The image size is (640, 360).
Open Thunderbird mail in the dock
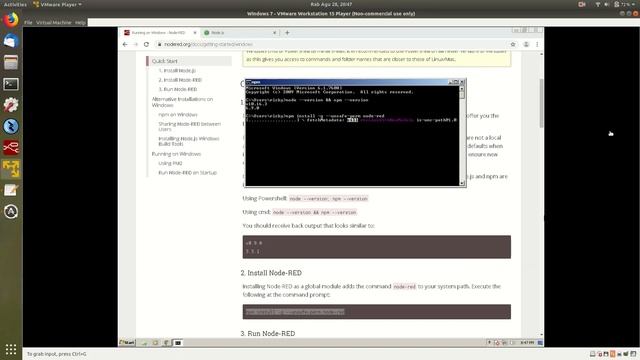pos(11,41)
